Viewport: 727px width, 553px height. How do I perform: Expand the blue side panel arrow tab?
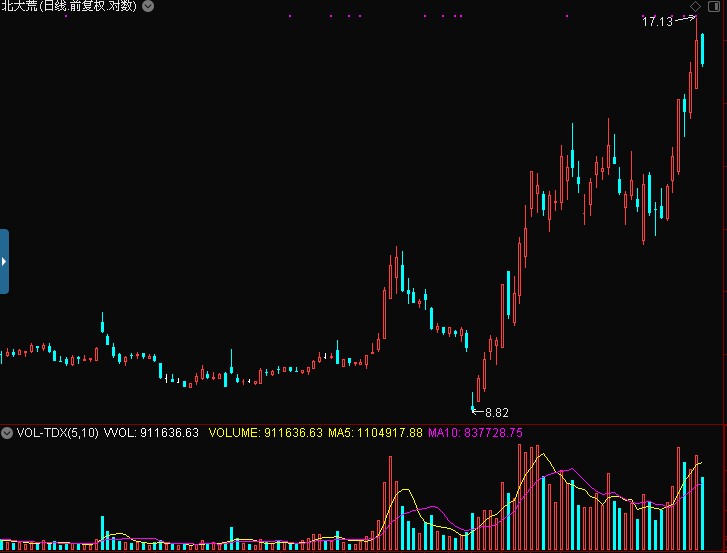pyautogui.click(x=4, y=261)
